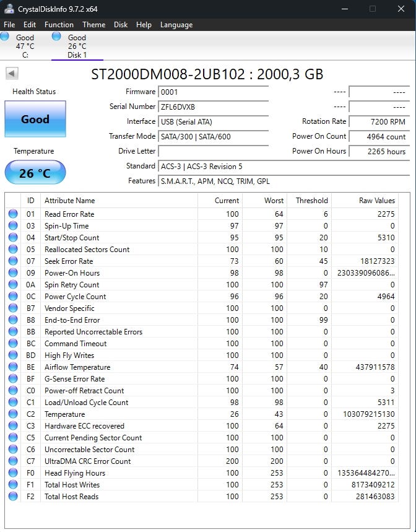Click status orb for UltraDMA CRC Error Count
Image resolution: width=416 pixels, height=532 pixels.
(x=13, y=461)
